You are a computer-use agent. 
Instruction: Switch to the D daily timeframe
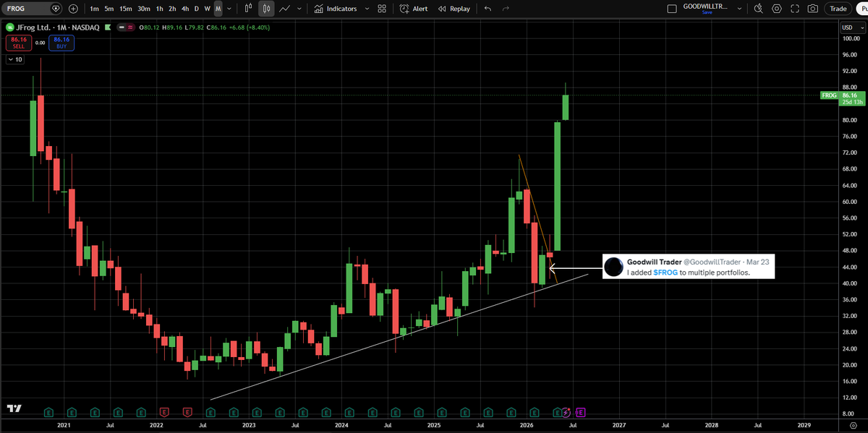197,9
